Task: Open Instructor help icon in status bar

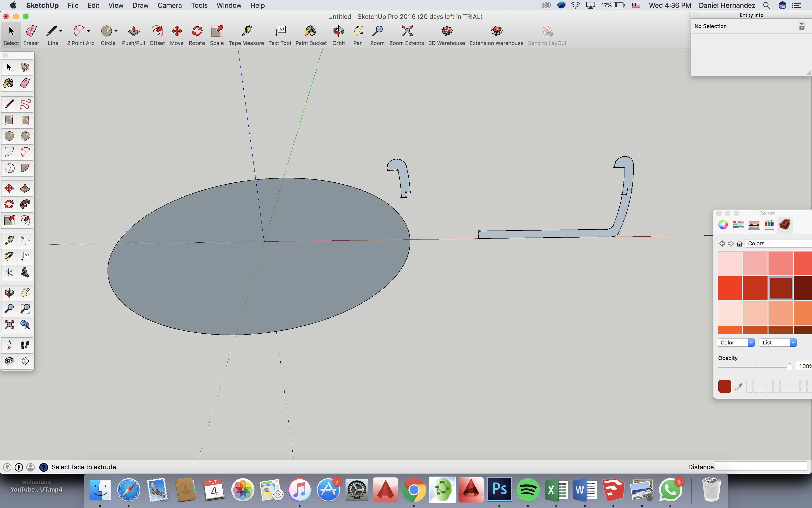Action: click(43, 467)
